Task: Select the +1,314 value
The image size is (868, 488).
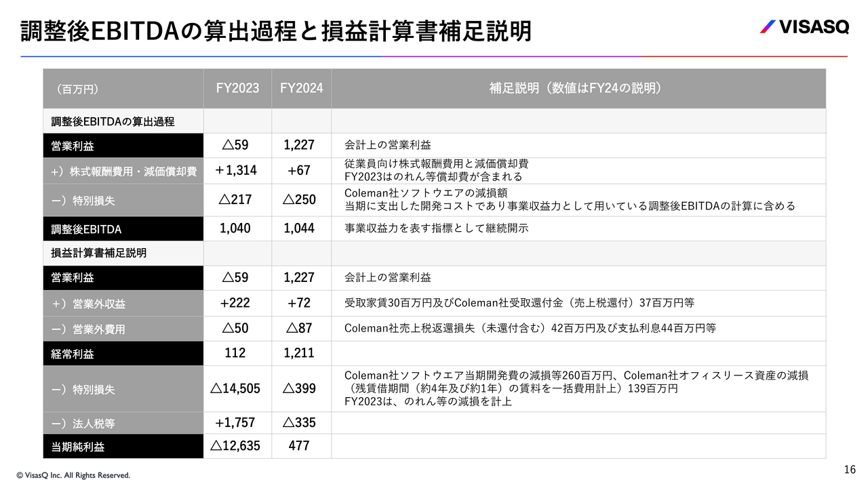Action: [236, 171]
